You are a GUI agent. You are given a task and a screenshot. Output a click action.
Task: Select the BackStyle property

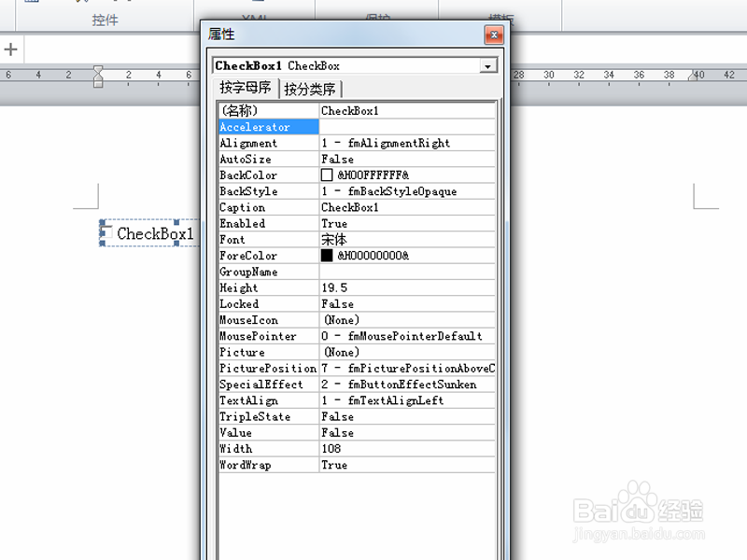click(269, 191)
